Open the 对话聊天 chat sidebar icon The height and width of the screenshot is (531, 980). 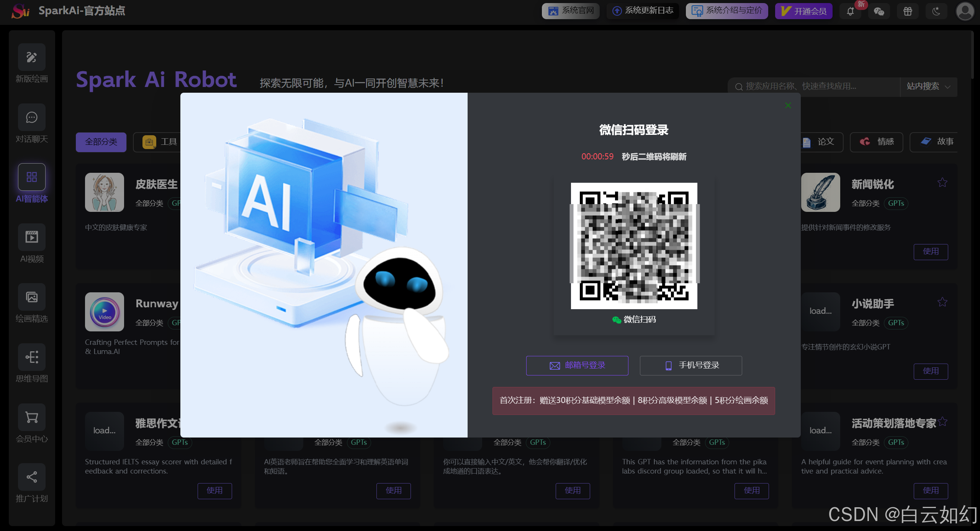tap(31, 117)
